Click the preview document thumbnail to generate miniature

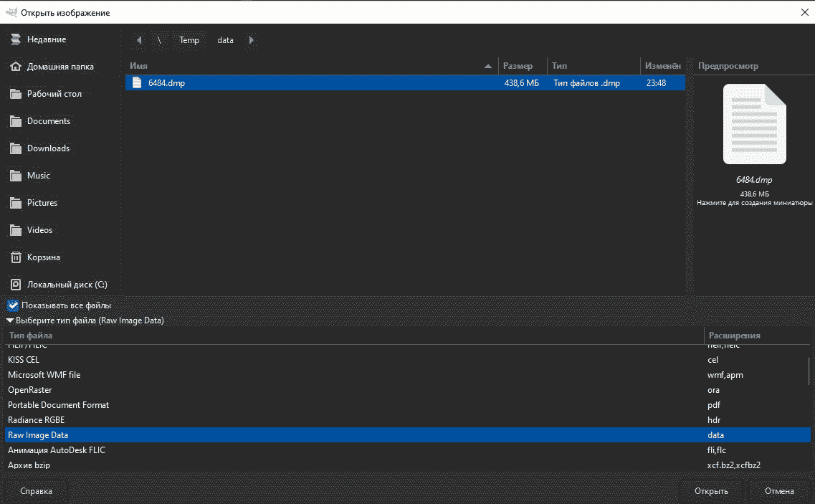coord(754,124)
